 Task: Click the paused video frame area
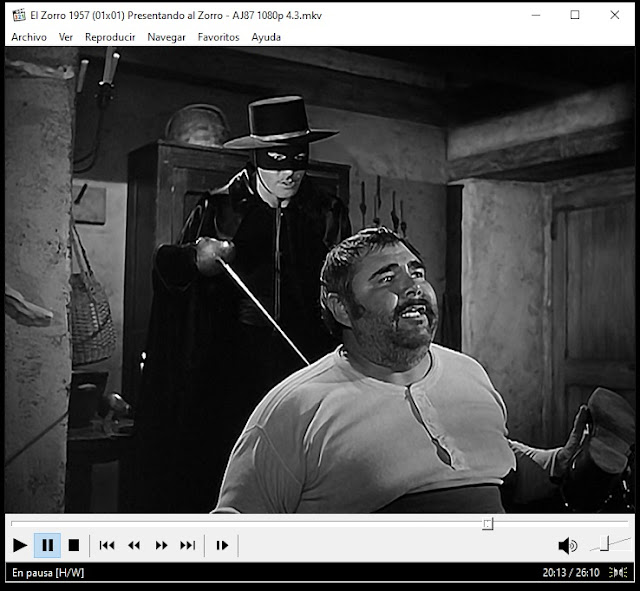point(320,280)
